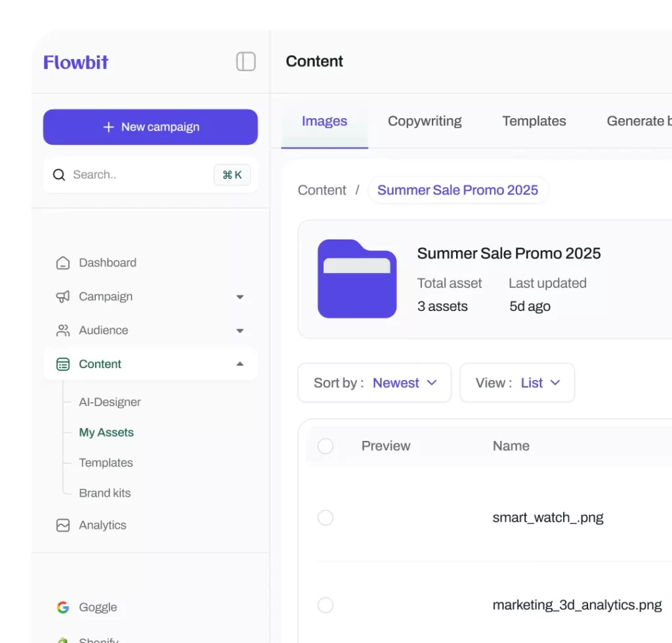Toggle the select-all checkbox in table header
The image size is (672, 643).
pos(325,446)
